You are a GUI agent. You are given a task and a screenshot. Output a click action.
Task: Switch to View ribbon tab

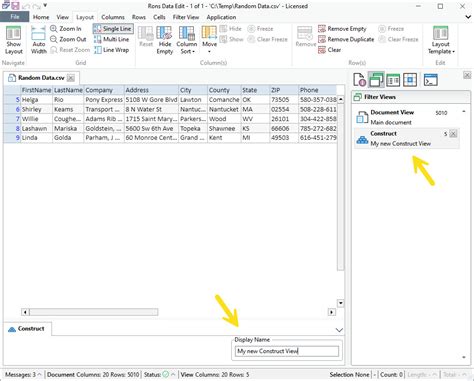point(62,17)
